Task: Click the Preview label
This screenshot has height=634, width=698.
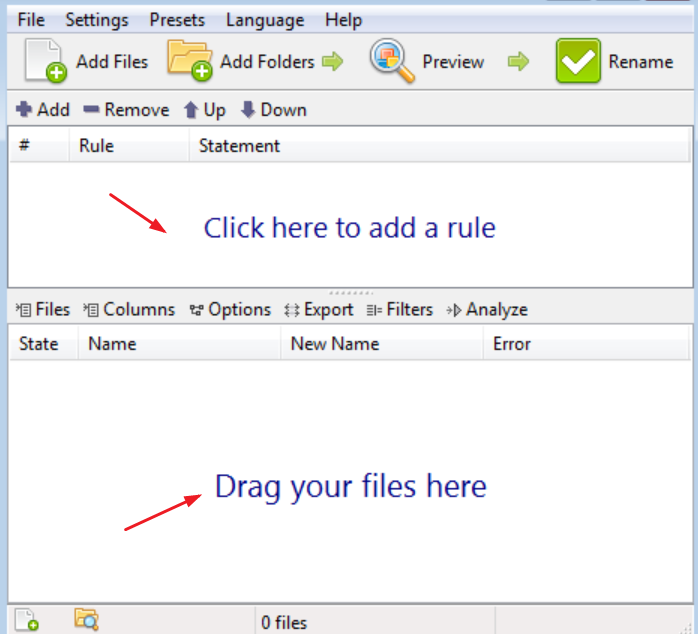Action: coord(453,61)
